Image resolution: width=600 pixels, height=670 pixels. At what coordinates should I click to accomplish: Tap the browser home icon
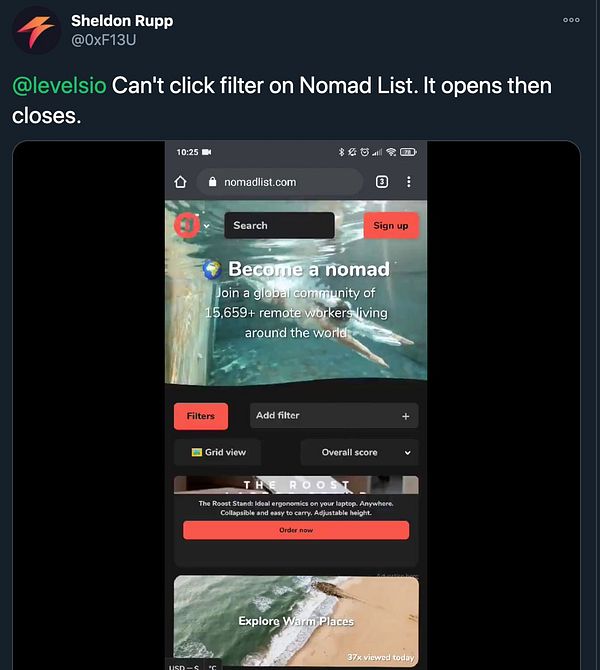pos(180,182)
